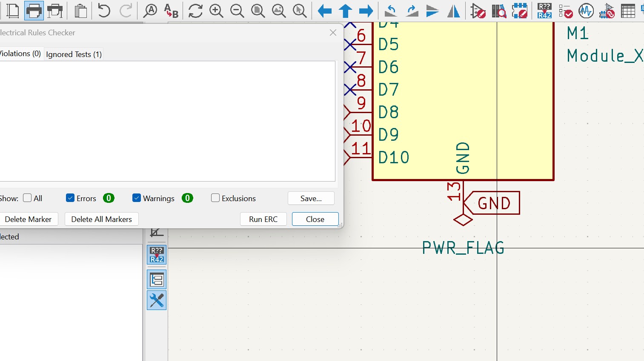Toggle the hierarchy navigator panel
The height and width of the screenshot is (361, 644).
pyautogui.click(x=157, y=279)
